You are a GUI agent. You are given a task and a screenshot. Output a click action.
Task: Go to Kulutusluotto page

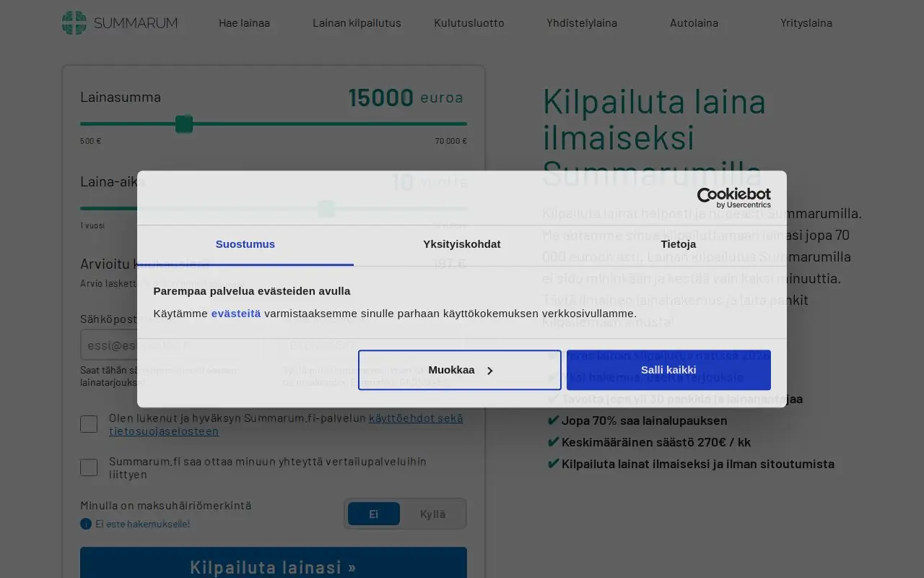tap(469, 22)
